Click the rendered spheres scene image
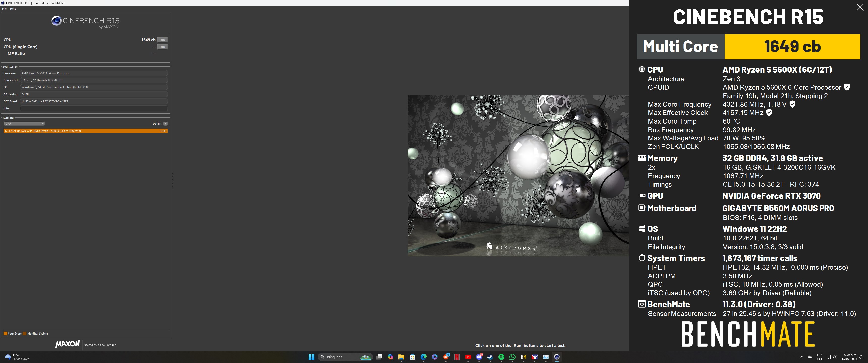 pyautogui.click(x=518, y=175)
